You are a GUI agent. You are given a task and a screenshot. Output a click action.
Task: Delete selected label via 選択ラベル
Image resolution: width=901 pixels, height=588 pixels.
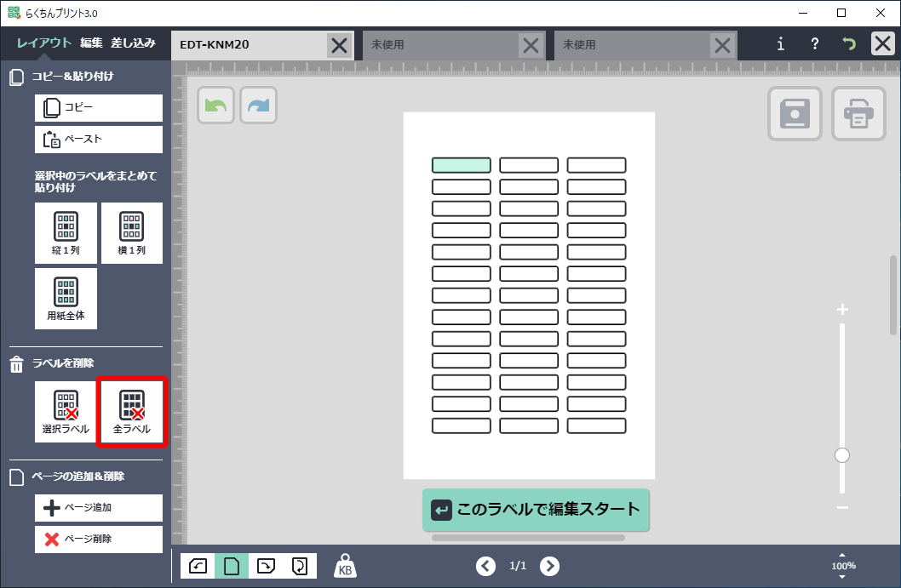point(66,412)
